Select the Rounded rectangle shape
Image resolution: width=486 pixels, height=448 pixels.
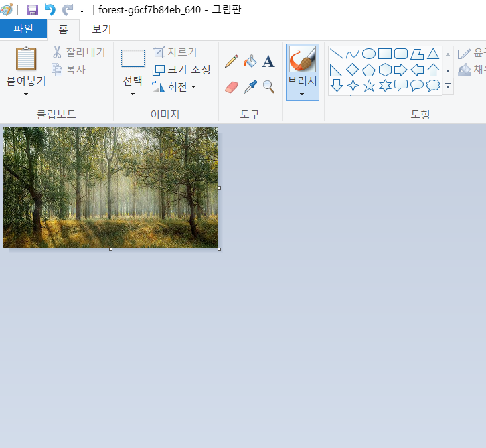click(x=401, y=54)
